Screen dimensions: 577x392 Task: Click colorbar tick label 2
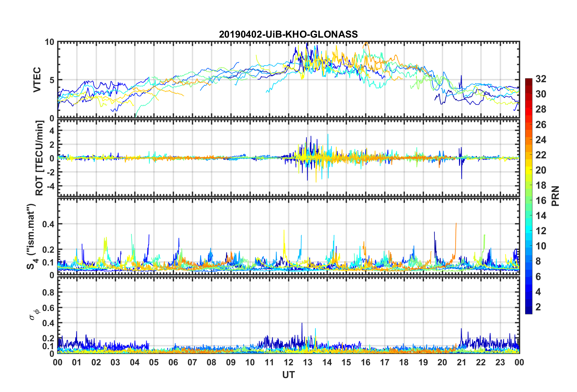coord(538,307)
